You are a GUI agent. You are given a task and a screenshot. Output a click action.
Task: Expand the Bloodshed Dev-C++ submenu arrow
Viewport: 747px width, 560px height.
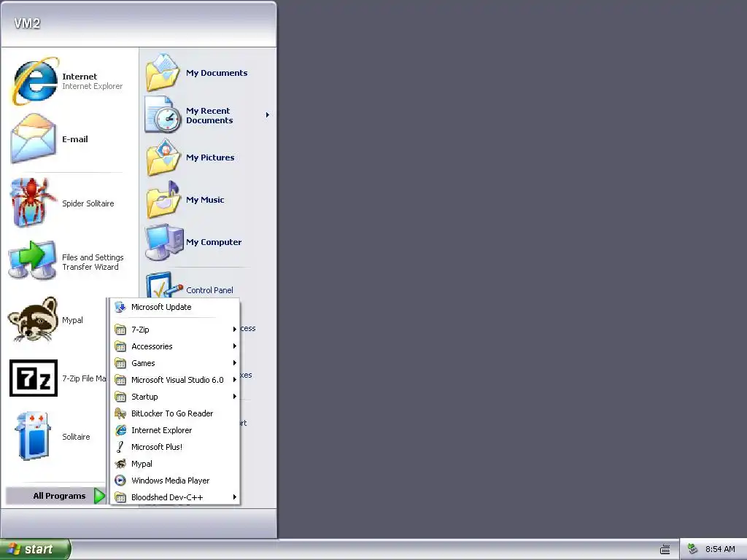tap(234, 497)
